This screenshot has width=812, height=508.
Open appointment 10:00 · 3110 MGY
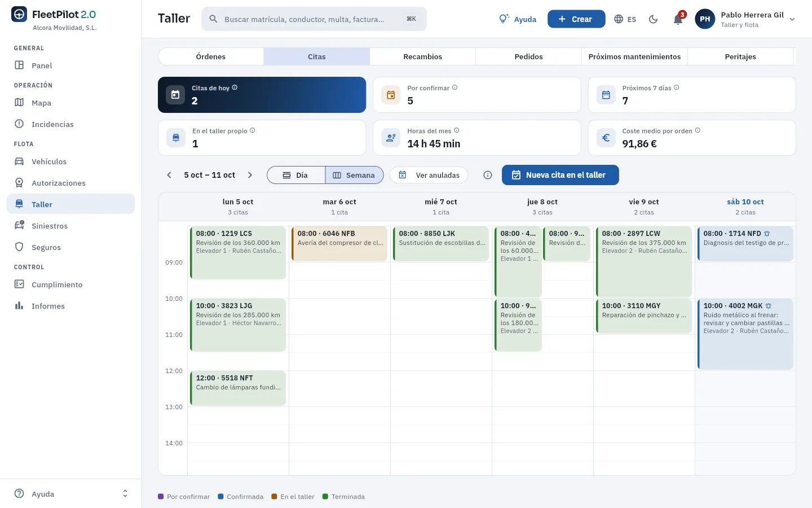(x=644, y=316)
